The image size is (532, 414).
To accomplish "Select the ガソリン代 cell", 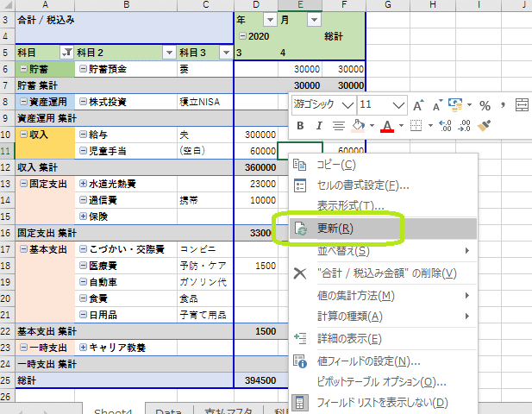I will (205, 282).
